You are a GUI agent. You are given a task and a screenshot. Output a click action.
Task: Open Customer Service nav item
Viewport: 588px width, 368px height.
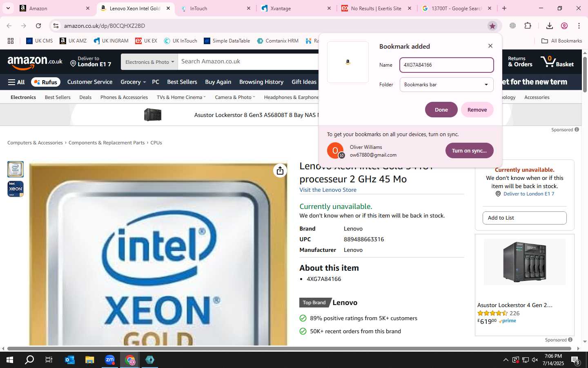pos(90,82)
